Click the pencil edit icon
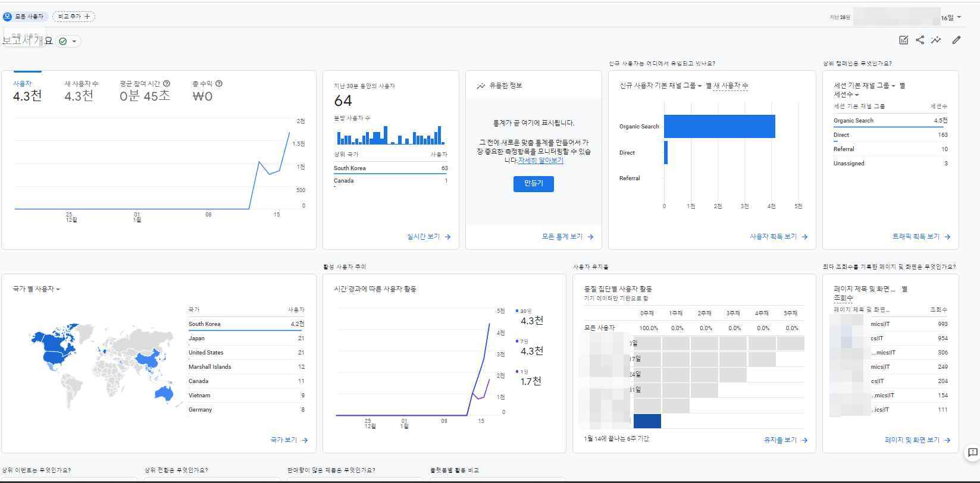This screenshot has height=483, width=980. click(956, 40)
